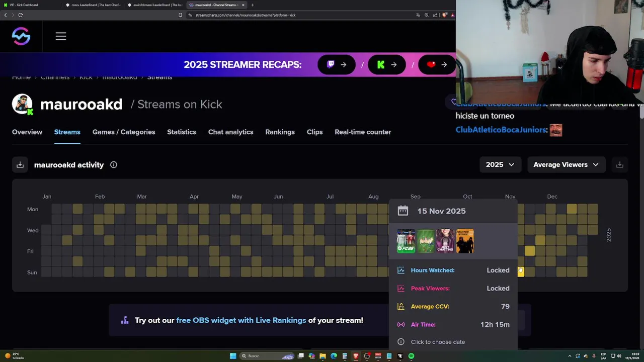Open the red heart platform recap
Screen dimensions: 644x362
tap(437, 64)
